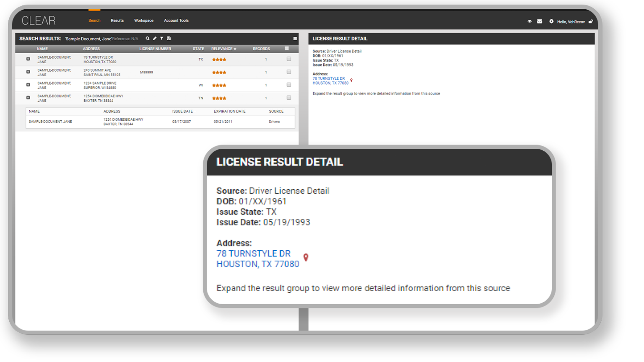
Task: Click the save search disk icon
Action: [169, 39]
